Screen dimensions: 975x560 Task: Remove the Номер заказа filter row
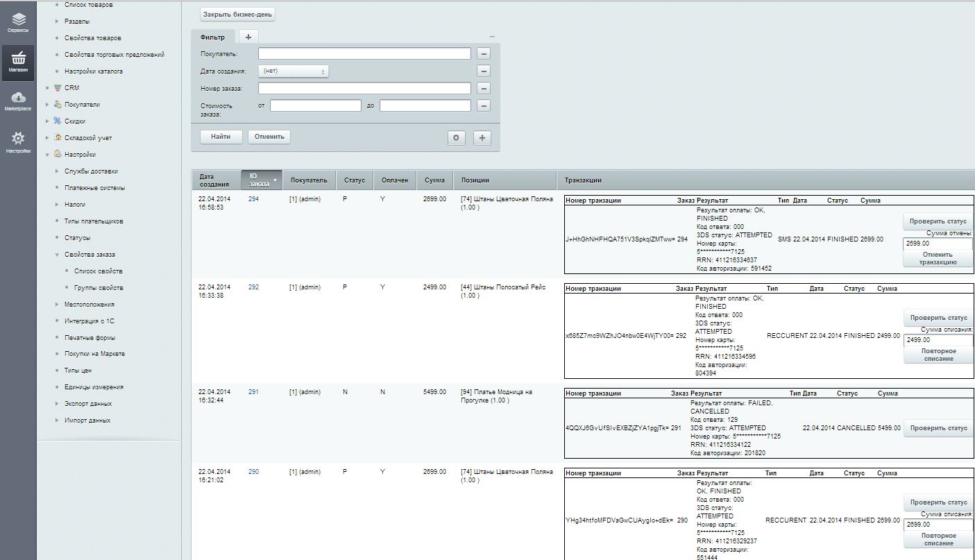click(484, 88)
